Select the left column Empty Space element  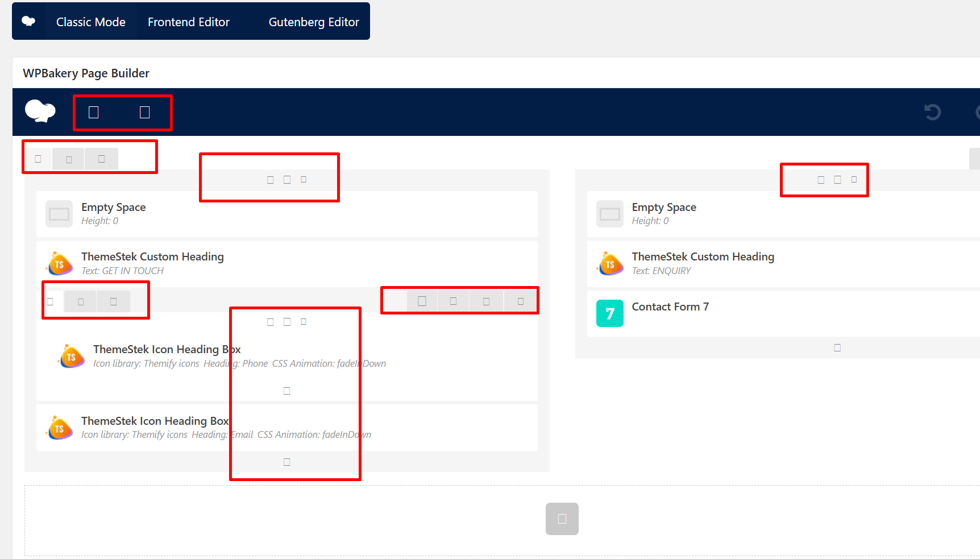click(x=287, y=214)
